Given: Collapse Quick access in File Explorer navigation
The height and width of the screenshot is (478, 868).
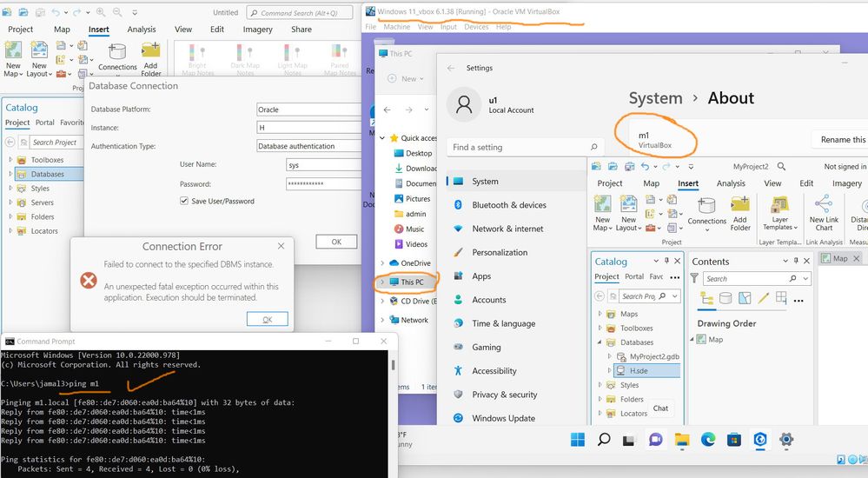Looking at the screenshot, I should [382, 138].
